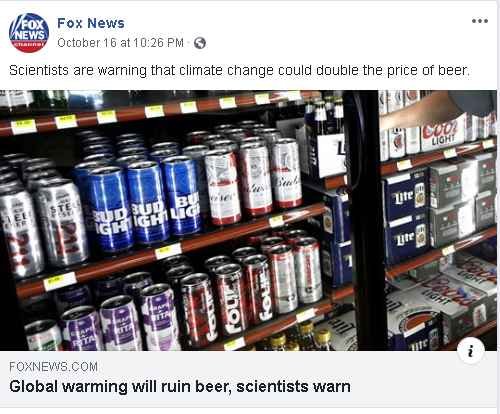Click the word 'Scientists' in the post caption

click(x=39, y=70)
